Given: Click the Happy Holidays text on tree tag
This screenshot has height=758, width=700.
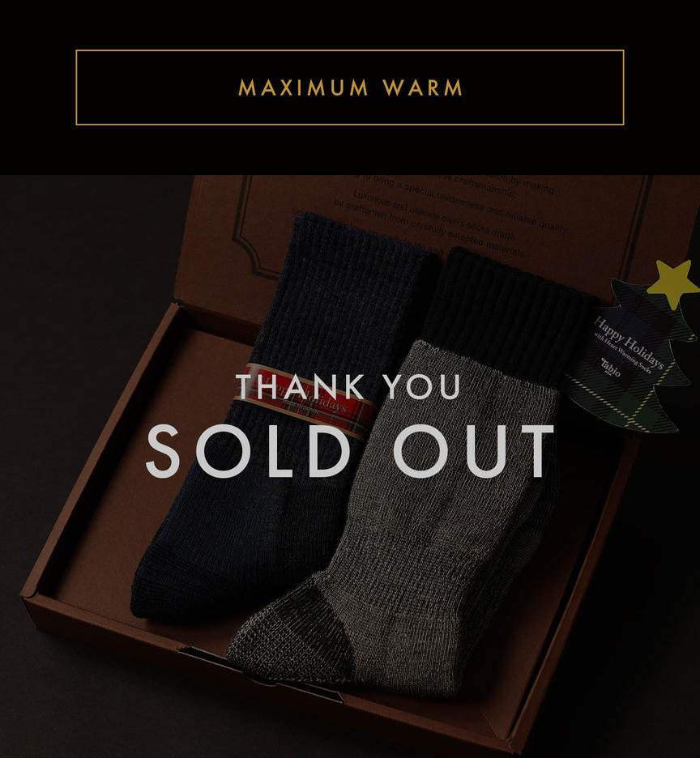Looking at the screenshot, I should (629, 342).
